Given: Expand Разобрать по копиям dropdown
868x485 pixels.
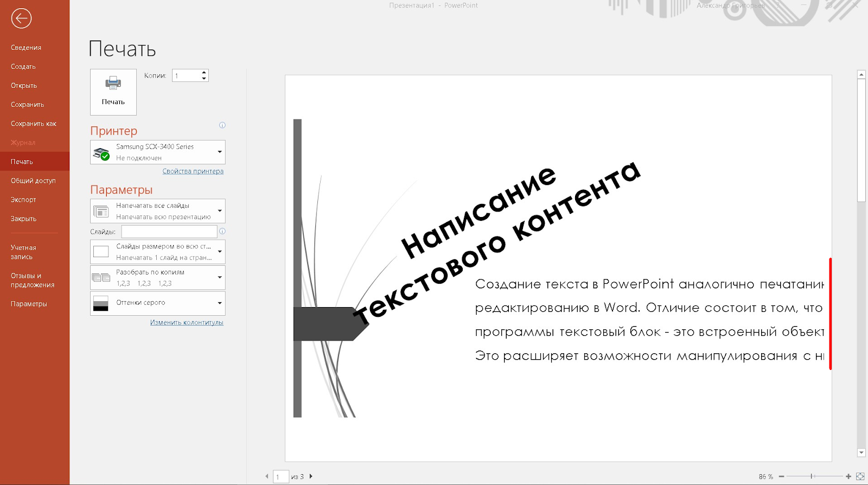Looking at the screenshot, I should 158,278.
